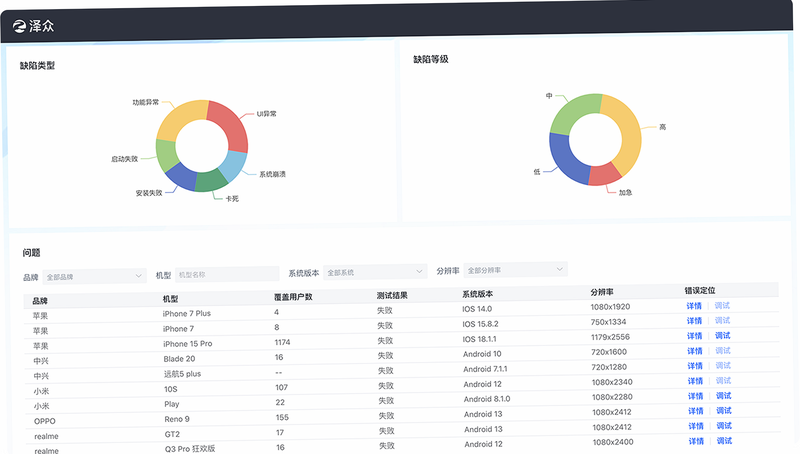Click red 加急 segment in 缺陷等级 chart
800x454 pixels.
(x=606, y=174)
